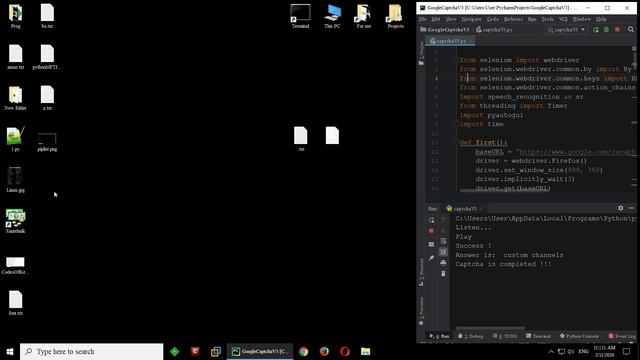Click the Restore Layout icon in Run panel
Viewport: 640px width, 360px height.
(x=431, y=244)
